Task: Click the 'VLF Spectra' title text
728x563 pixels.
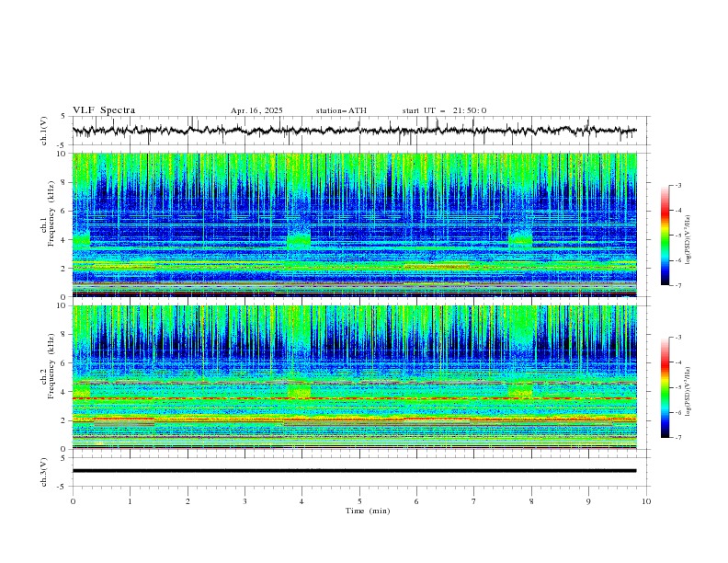Action: [x=104, y=110]
